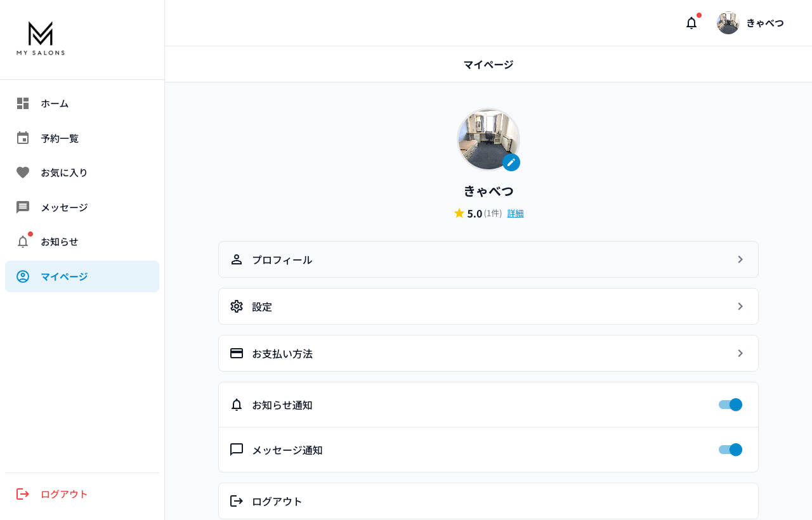Click the pencil edit icon on profile photo

[511, 162]
